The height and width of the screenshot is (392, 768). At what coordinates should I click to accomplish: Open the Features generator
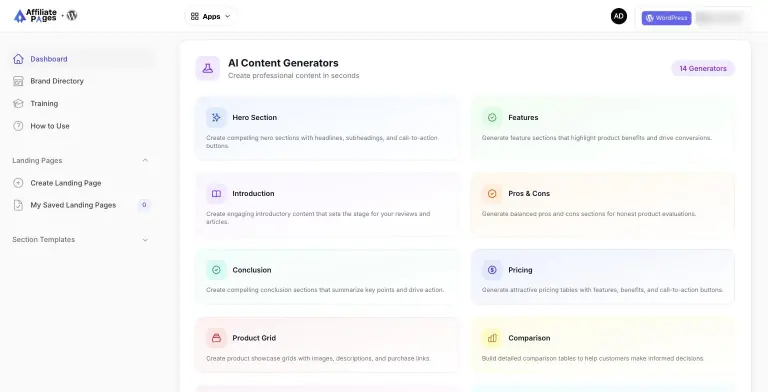click(x=602, y=128)
